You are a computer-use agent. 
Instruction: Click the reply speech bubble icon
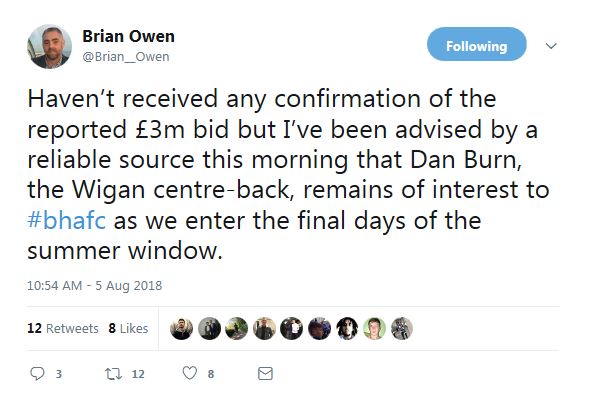(x=37, y=374)
